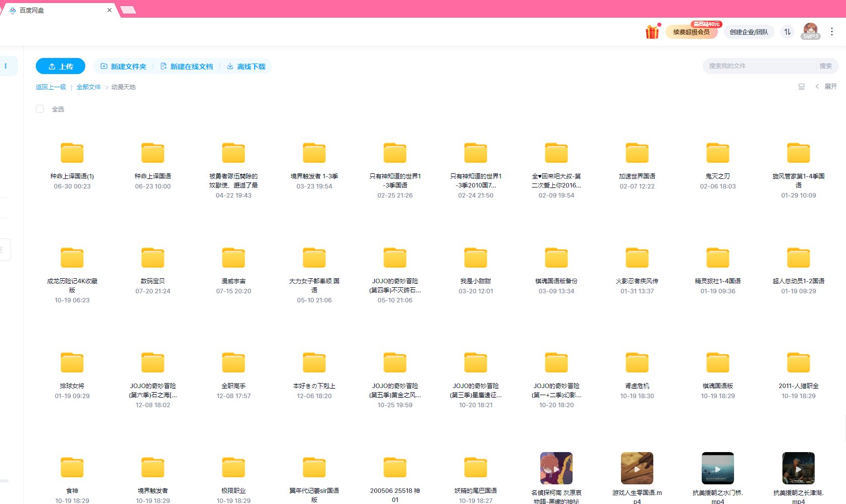The image size is (846, 504).
Task: Open folder 鬼灭之刃
Action: 718,153
